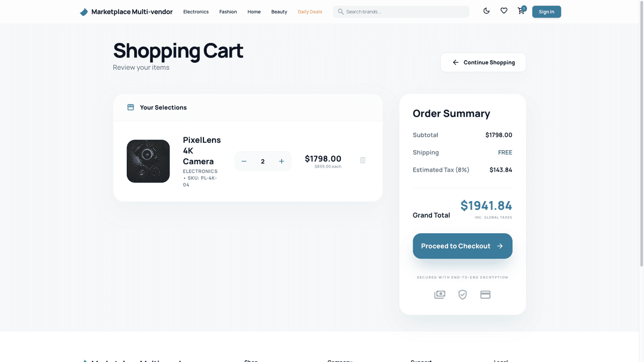Sign In to your account

(x=546, y=11)
